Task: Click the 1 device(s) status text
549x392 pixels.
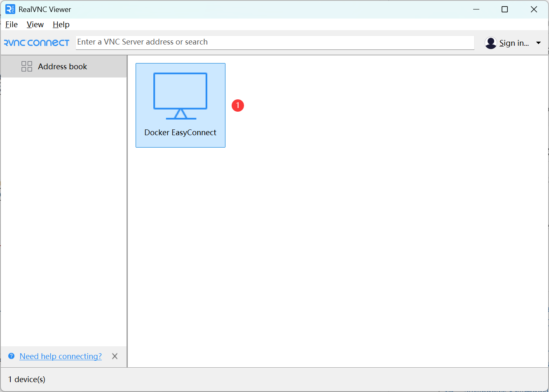Action: pyautogui.click(x=27, y=379)
